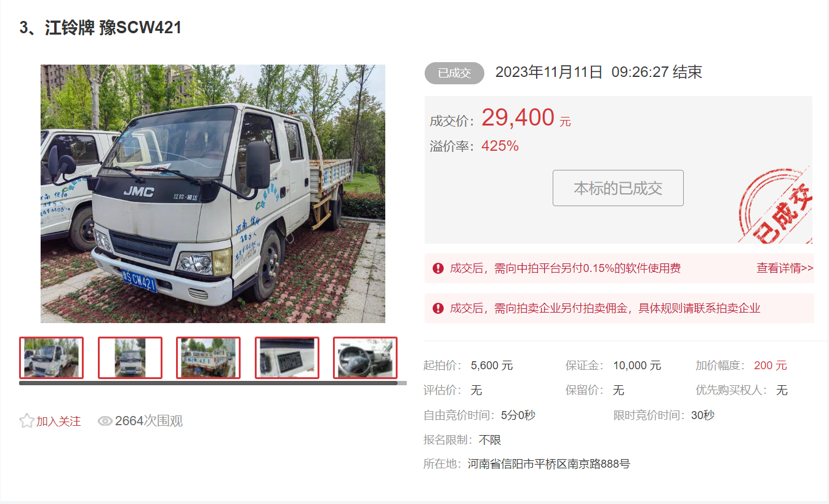Viewport: 829px width, 504px height.
Task: Select the fifth thumbnail showing steering wheel
Action: click(x=365, y=358)
